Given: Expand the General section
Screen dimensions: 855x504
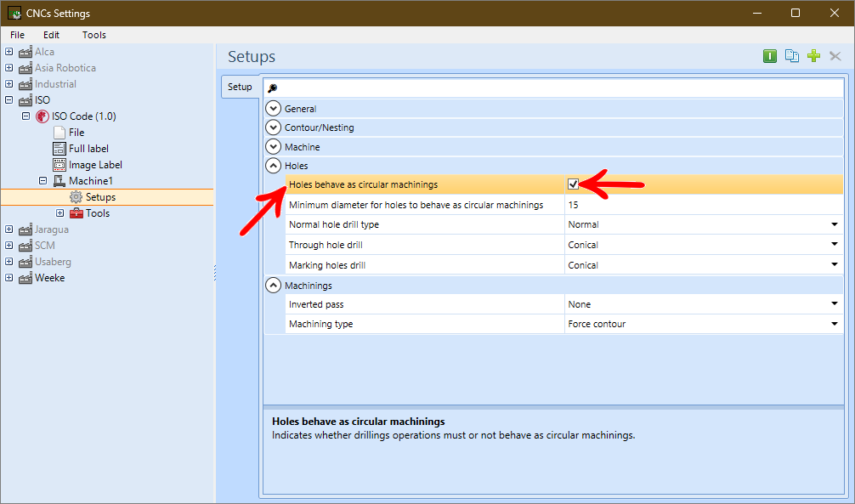Looking at the screenshot, I should coord(274,109).
